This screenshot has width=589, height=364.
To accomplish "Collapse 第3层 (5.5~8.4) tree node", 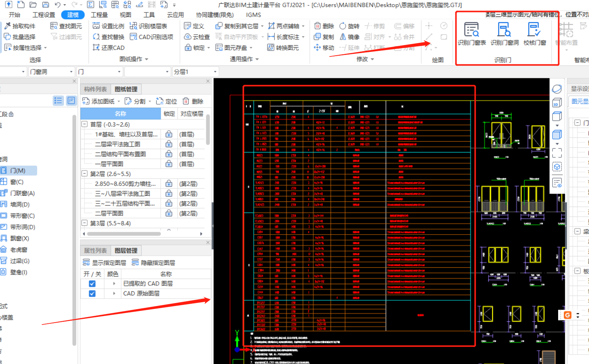I will tap(85, 223).
